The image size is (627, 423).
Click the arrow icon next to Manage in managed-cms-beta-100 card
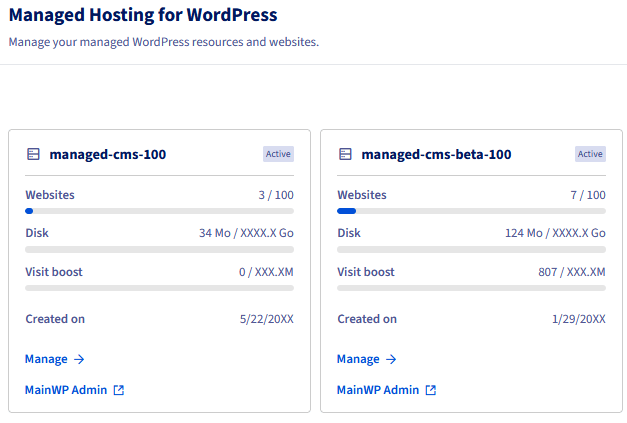tap(391, 359)
